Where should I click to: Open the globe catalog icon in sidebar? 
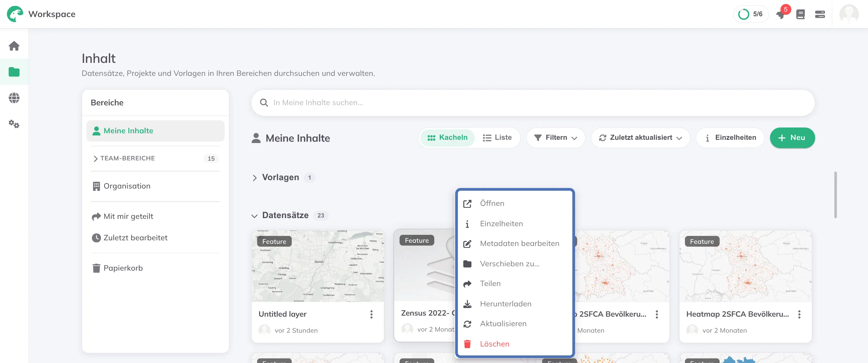[14, 98]
